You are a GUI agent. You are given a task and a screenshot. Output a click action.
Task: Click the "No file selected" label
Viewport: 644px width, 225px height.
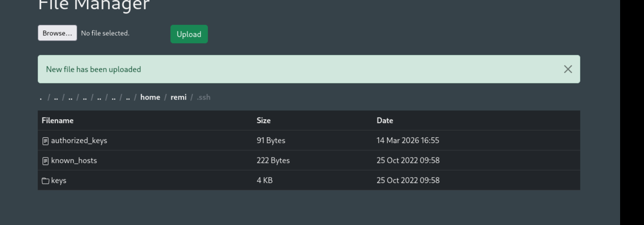point(105,33)
